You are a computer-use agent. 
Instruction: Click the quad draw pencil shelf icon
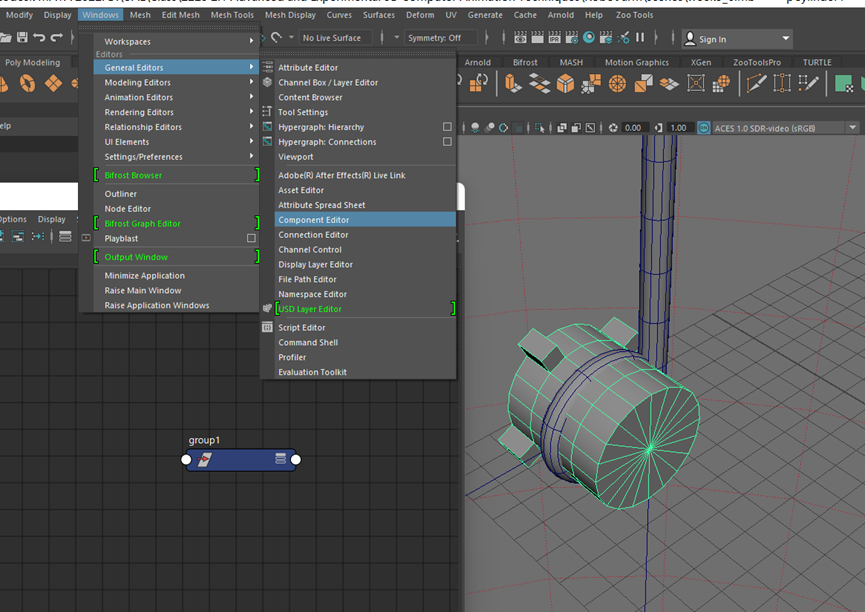pyautogui.click(x=808, y=83)
